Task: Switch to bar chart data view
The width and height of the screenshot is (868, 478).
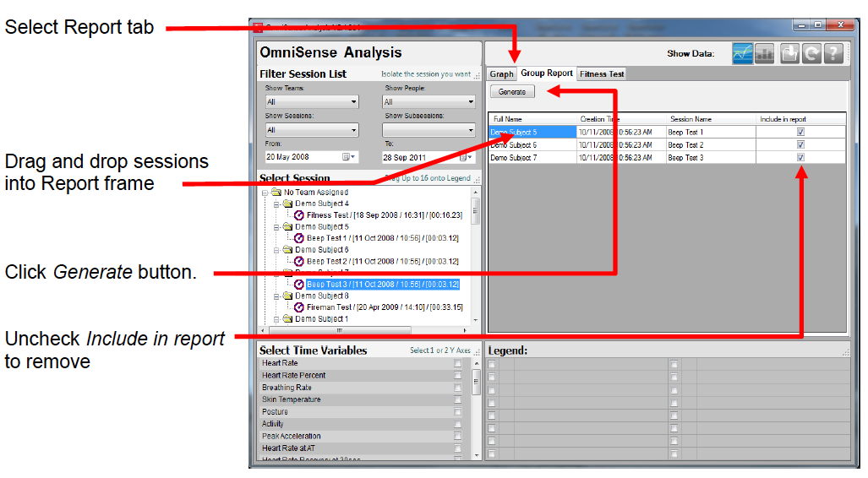Action: [x=765, y=54]
